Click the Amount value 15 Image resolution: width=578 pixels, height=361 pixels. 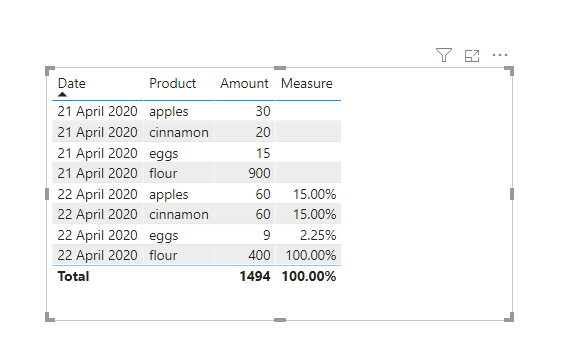pyautogui.click(x=263, y=153)
